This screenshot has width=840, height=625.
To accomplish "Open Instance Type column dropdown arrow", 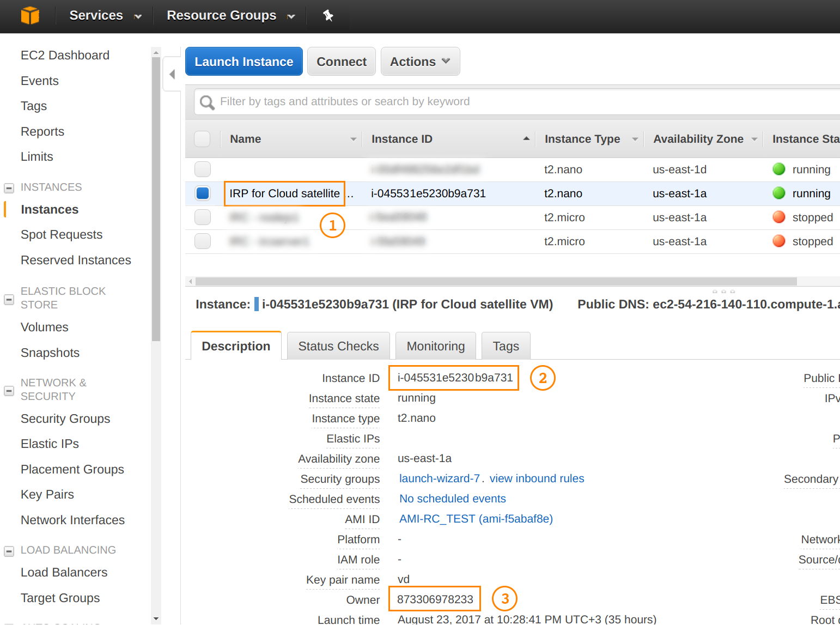I will [x=635, y=139].
